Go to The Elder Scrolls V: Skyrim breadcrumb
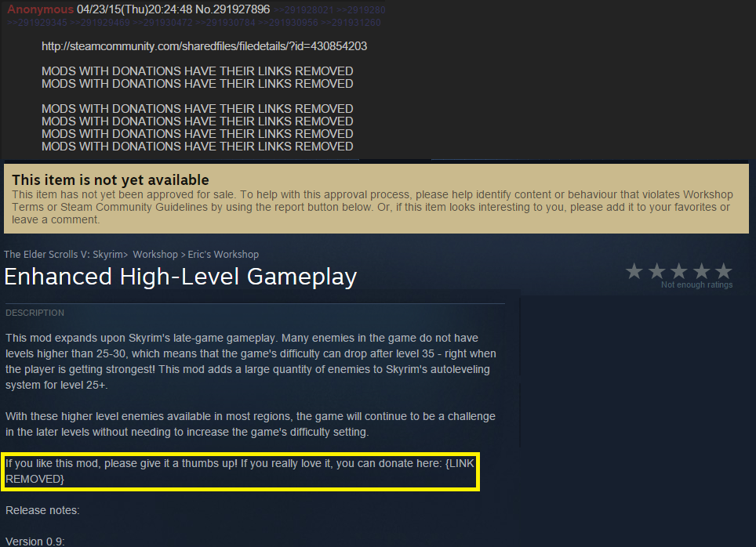The height and width of the screenshot is (547, 756). pyautogui.click(x=64, y=255)
